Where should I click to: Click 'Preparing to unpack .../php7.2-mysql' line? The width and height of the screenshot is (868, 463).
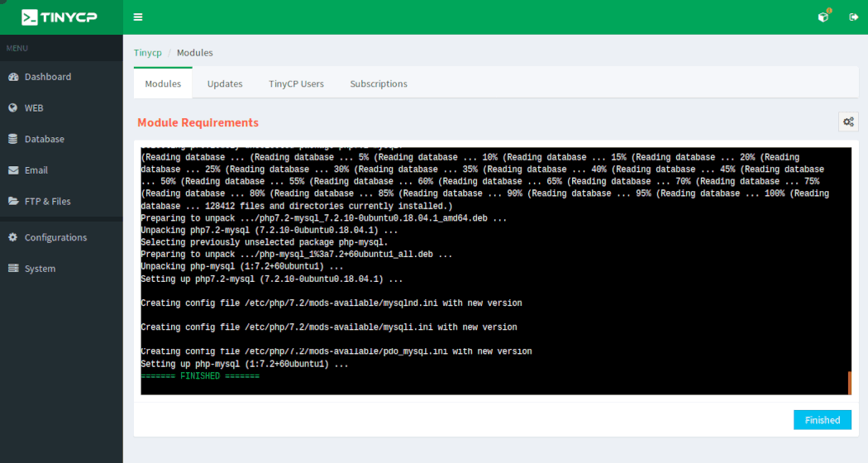[324, 218]
